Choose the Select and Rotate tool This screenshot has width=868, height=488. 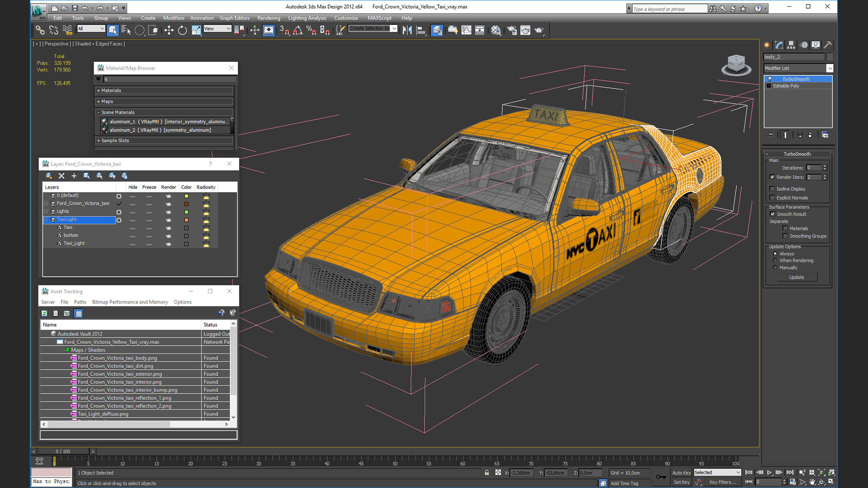pos(182,30)
